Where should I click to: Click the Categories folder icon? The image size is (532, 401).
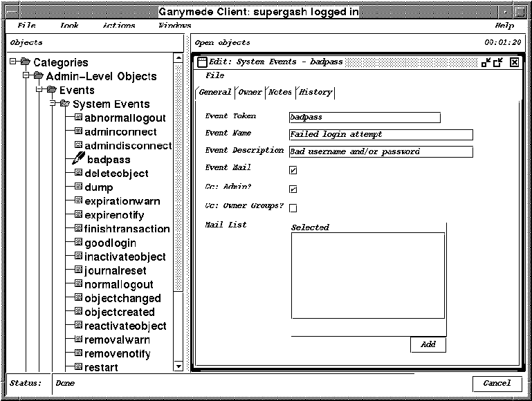coord(26,63)
